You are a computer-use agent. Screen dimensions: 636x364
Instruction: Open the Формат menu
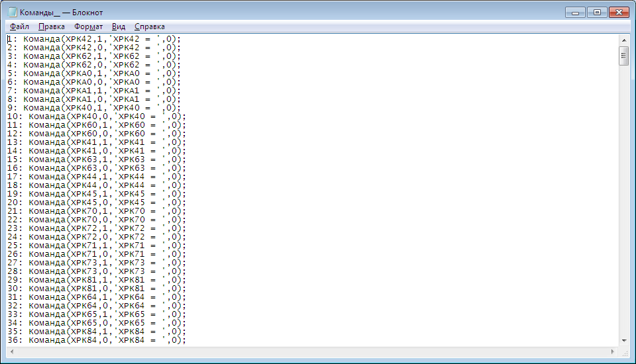tap(88, 26)
